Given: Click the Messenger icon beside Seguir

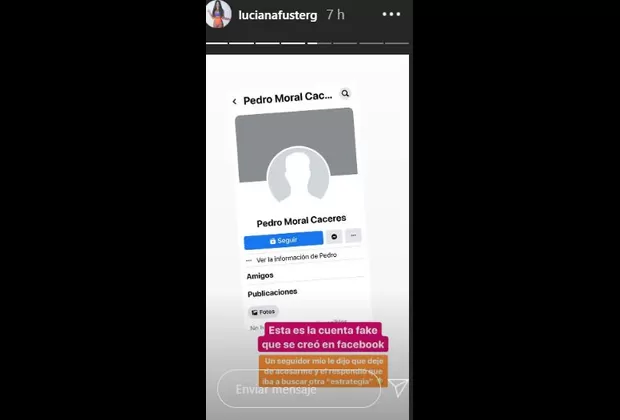Looking at the screenshot, I should point(334,236).
